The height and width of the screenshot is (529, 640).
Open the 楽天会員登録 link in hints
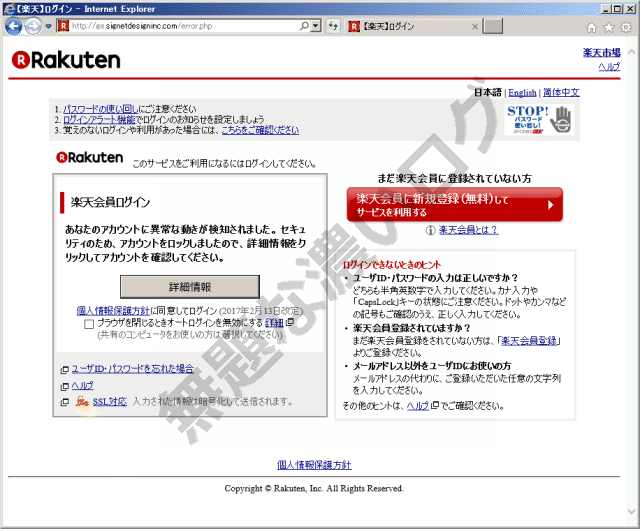529,341
